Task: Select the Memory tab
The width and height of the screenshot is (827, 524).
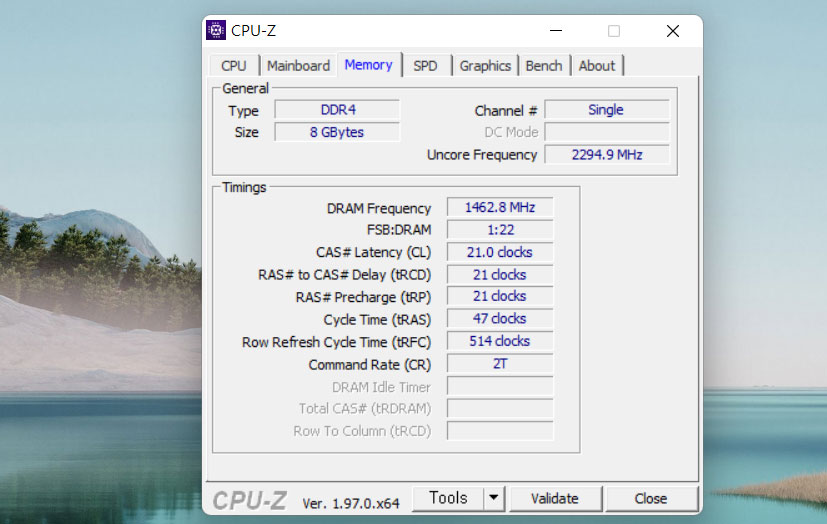Action: 369,65
